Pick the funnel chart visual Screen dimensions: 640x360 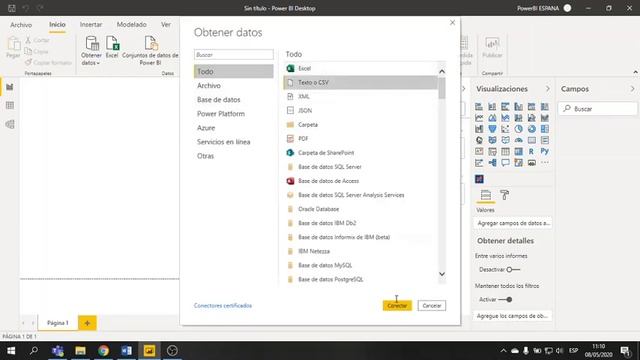tap(492, 129)
